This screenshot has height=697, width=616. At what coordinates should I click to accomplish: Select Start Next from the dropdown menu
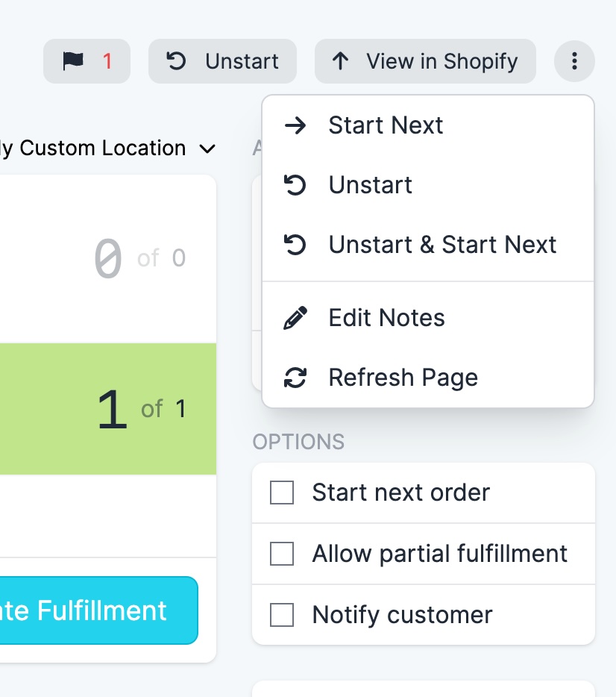click(386, 125)
